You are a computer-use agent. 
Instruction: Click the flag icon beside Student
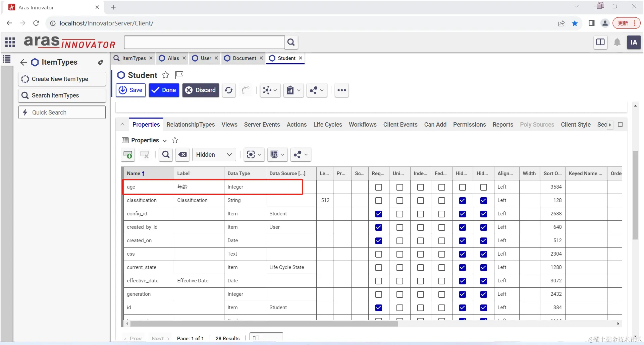[179, 74]
